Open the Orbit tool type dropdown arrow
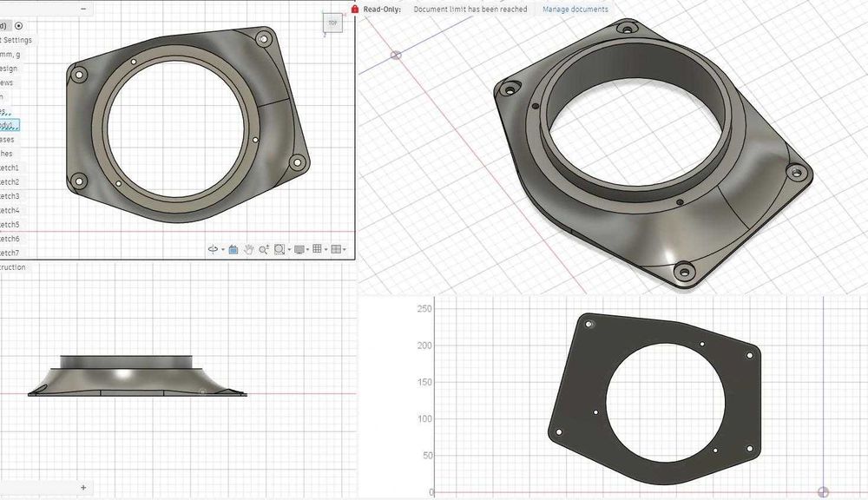This screenshot has width=868, height=500. click(223, 250)
